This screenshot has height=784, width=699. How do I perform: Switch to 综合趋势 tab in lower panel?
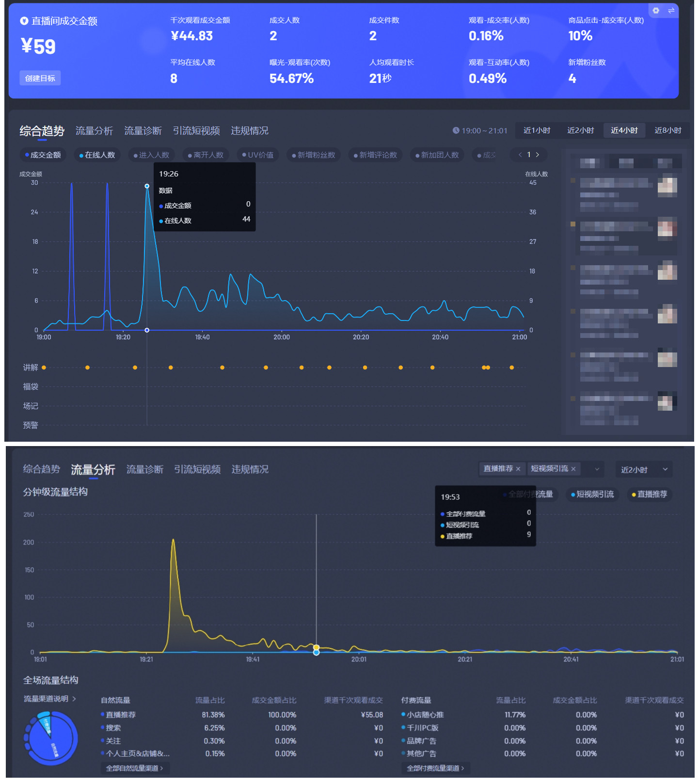tap(42, 469)
